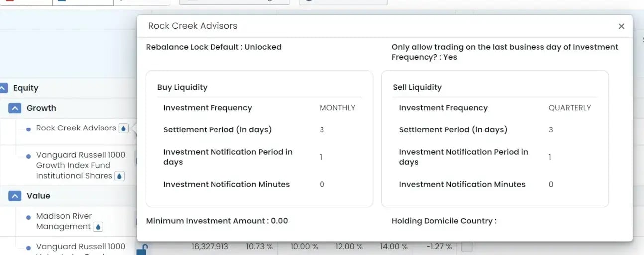Click the QUARTERLY sell investment frequency value
644x255 pixels.
tap(570, 108)
